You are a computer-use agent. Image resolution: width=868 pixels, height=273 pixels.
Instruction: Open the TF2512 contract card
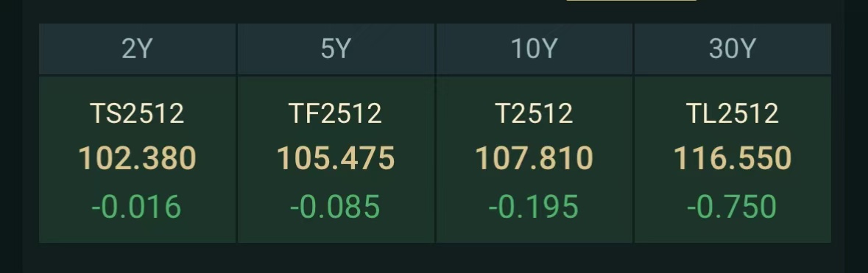click(336, 160)
